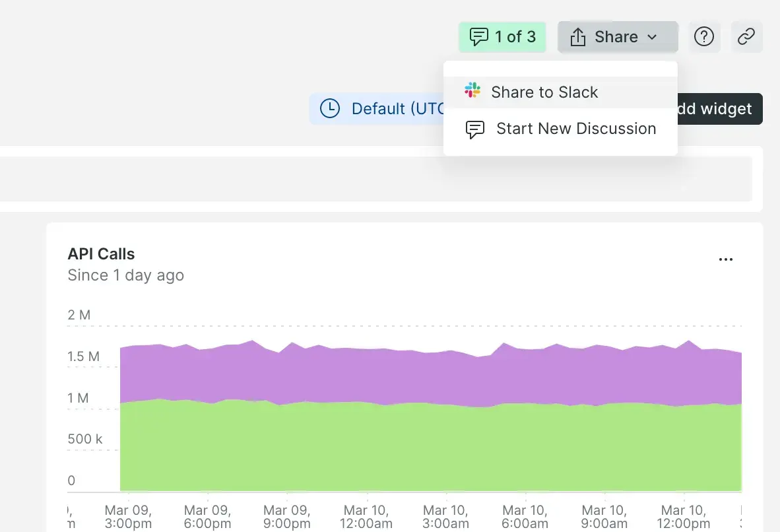Expand the Share dropdown chevron
Viewport: 780px width, 532px height.
tap(651, 37)
